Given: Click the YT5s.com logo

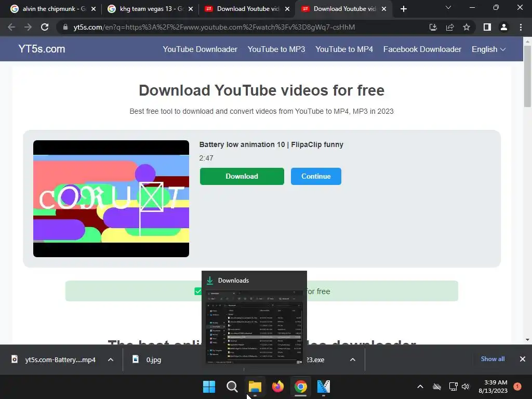Looking at the screenshot, I should [x=42, y=49].
